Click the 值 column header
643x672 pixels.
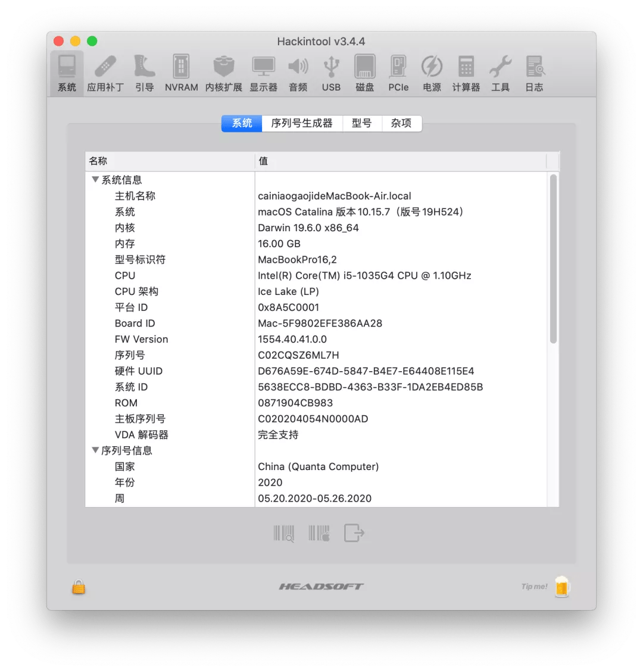click(x=401, y=161)
